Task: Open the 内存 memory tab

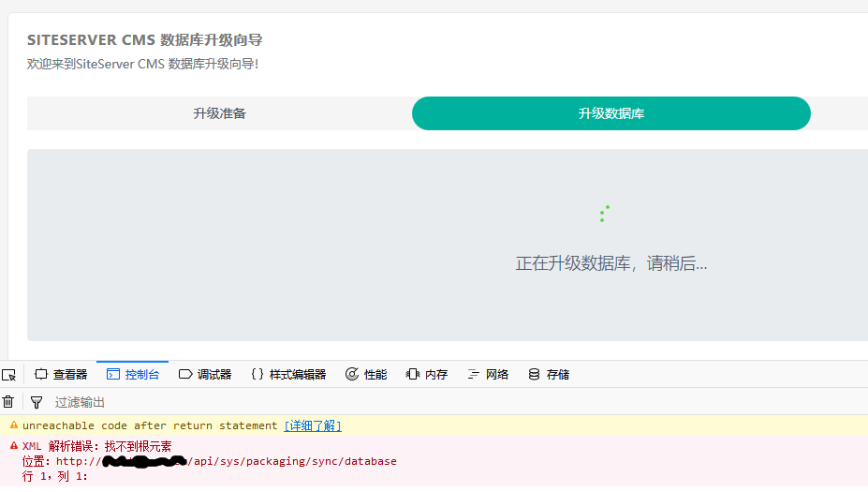Action: coord(427,375)
